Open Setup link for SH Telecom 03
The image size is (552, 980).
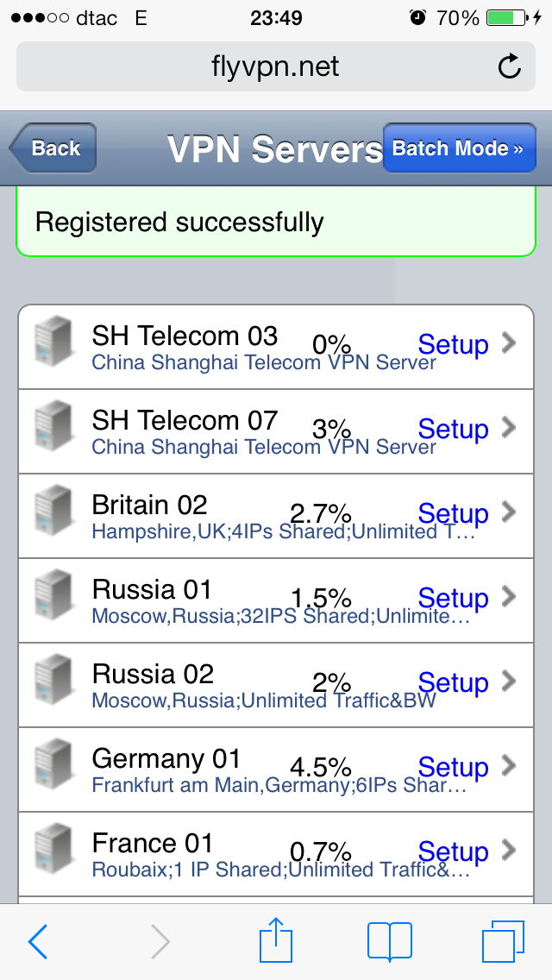(453, 343)
